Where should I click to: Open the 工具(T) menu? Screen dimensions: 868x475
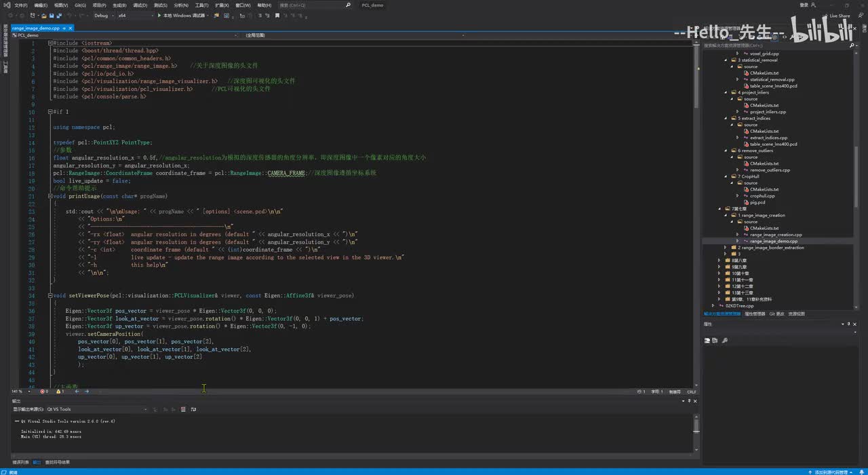[201, 5]
